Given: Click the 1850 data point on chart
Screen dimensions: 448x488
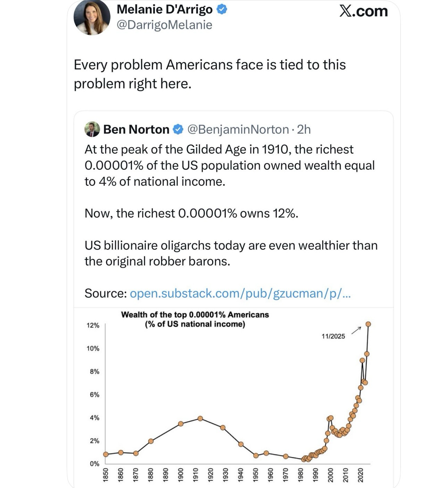Looking at the screenshot, I should pyautogui.click(x=106, y=454).
